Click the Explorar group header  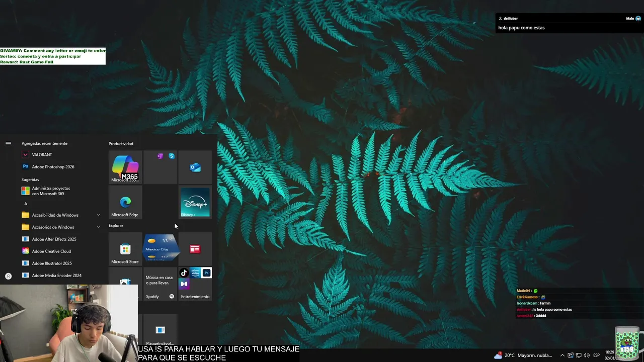(116, 226)
